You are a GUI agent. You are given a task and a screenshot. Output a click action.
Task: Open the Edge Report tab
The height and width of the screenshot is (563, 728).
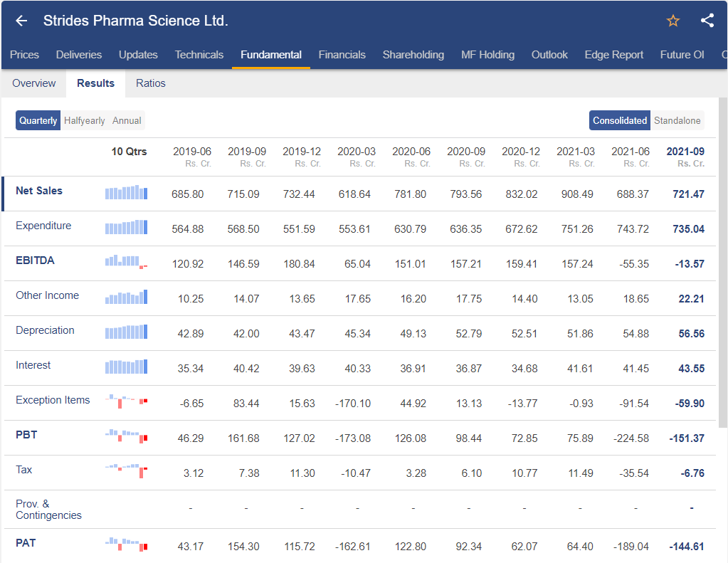coord(614,55)
